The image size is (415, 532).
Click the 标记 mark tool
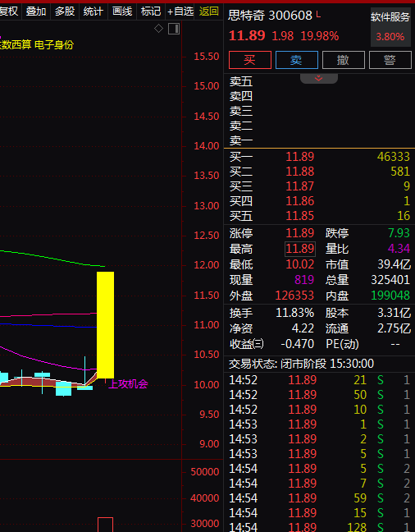tap(151, 11)
